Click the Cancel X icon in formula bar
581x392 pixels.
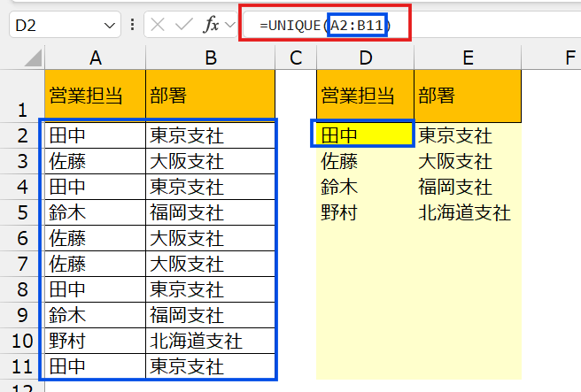pyautogui.click(x=159, y=25)
